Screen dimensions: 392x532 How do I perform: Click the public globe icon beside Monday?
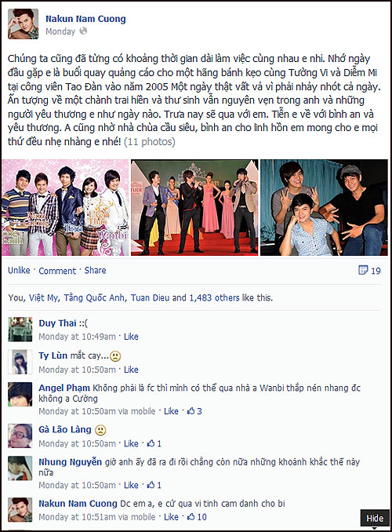pos(83,31)
